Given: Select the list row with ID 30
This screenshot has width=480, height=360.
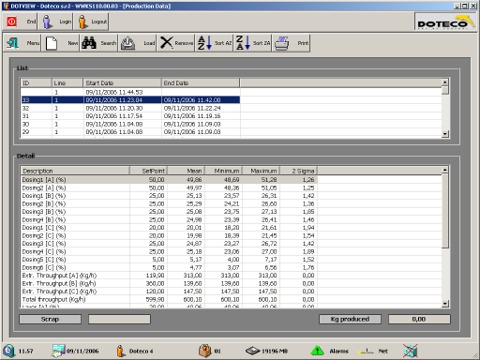Looking at the screenshot, I should tap(130, 124).
